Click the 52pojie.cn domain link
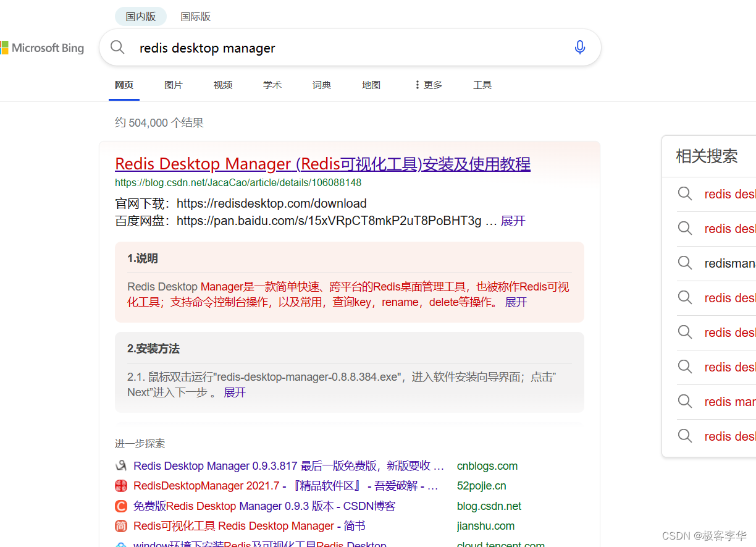The height and width of the screenshot is (547, 756). 482,486
